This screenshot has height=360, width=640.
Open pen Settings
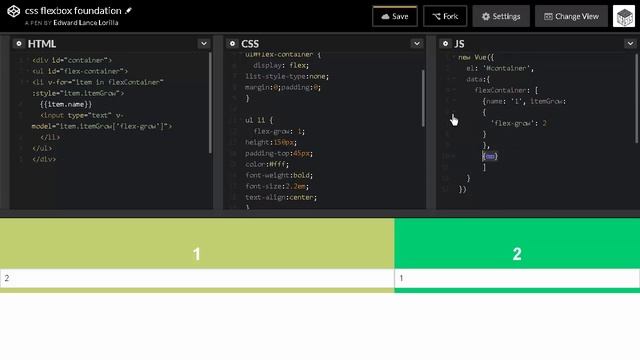pyautogui.click(x=501, y=16)
